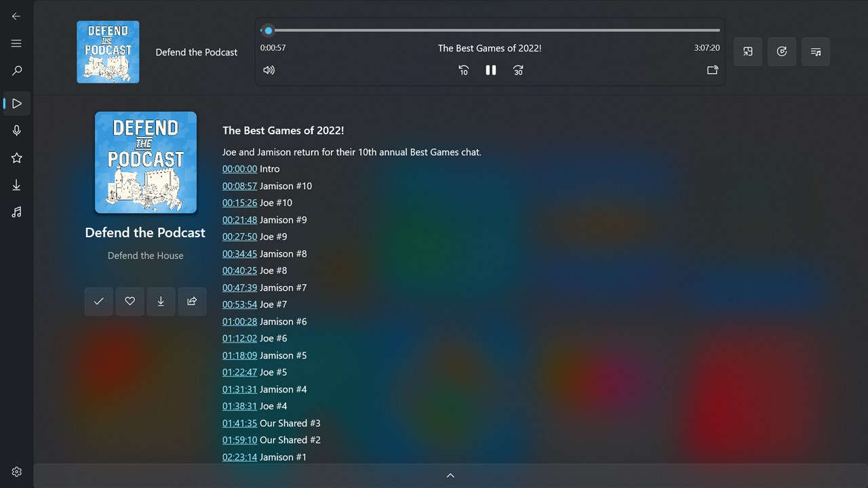868x488 pixels.
Task: Switch to mini player view
Action: 748,52
